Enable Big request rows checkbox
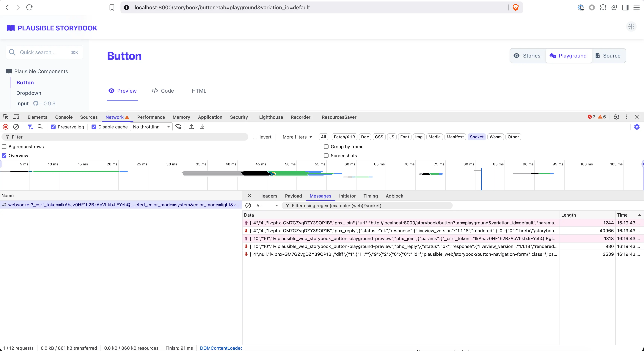The height and width of the screenshot is (351, 644). pyautogui.click(x=4, y=146)
